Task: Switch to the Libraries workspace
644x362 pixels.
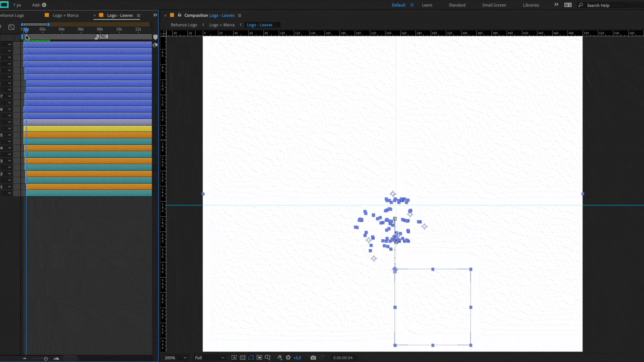Action: (531, 5)
